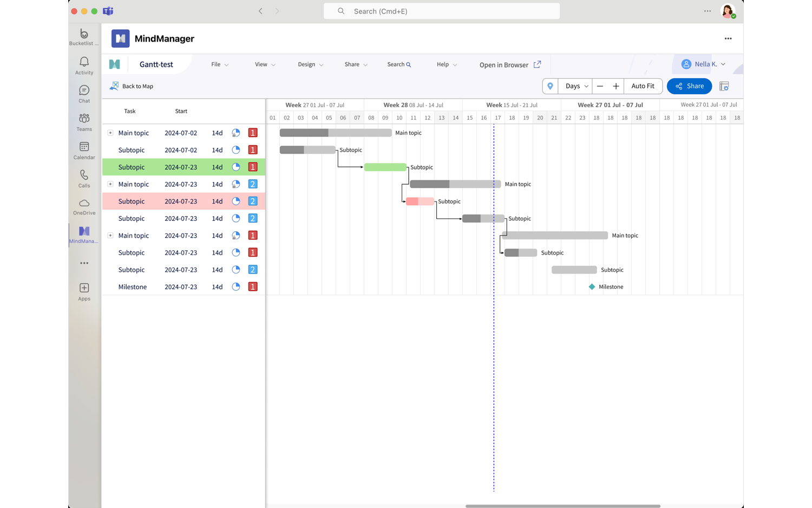Click the Milestone row progress pie icon

tap(236, 287)
